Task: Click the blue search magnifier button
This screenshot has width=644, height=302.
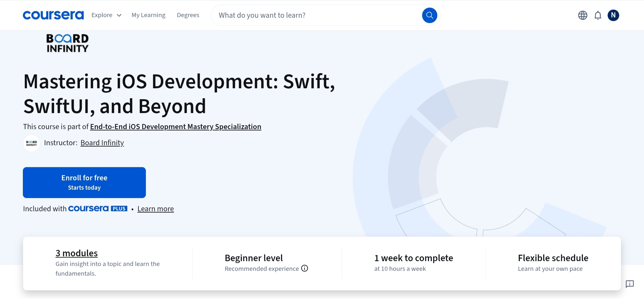Action: tap(429, 15)
